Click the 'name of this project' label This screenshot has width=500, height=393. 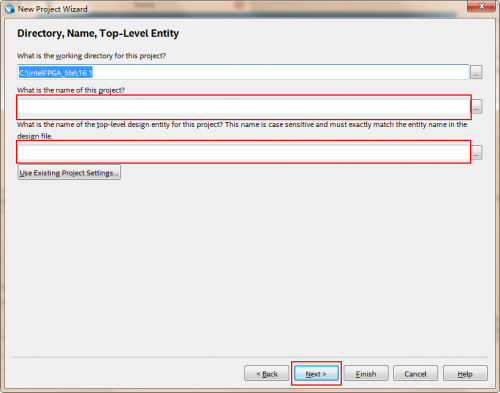coord(71,90)
